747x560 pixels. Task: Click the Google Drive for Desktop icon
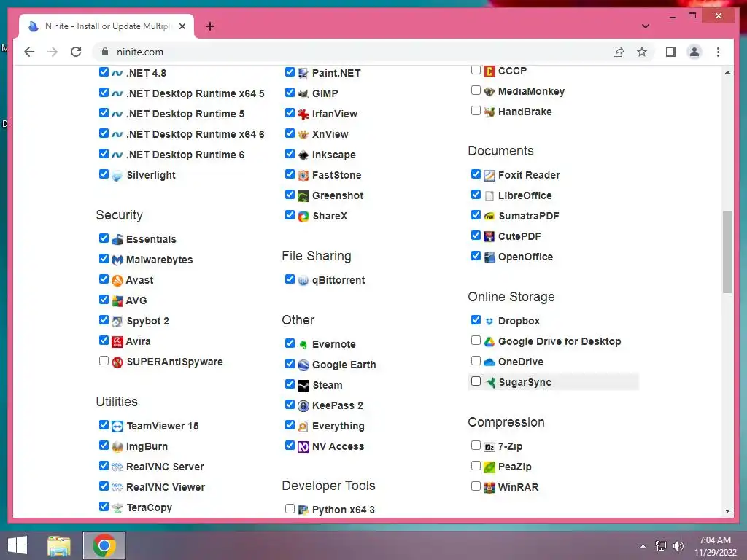pos(489,341)
